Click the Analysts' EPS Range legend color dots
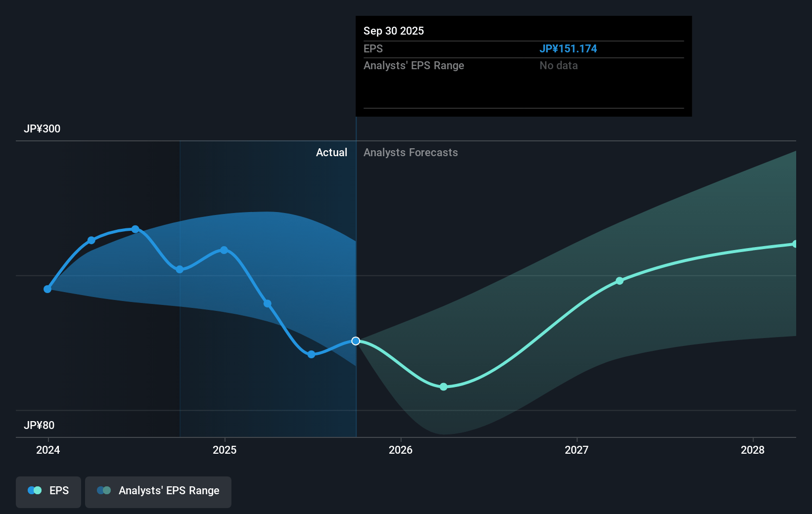This screenshot has height=514, width=812. [104, 491]
